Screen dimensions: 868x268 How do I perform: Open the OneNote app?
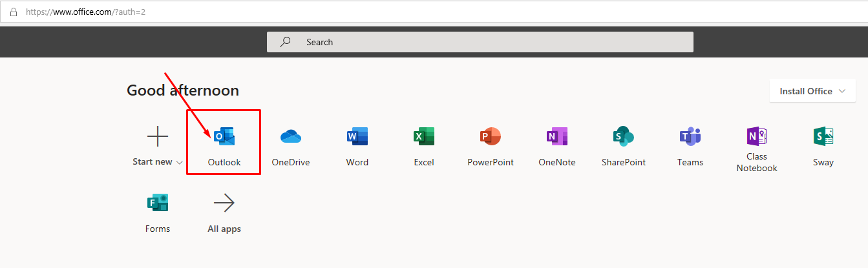click(x=557, y=137)
